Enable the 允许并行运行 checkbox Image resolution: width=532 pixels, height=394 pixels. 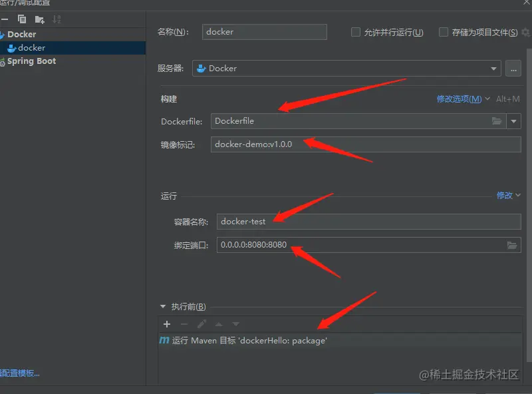tap(356, 32)
